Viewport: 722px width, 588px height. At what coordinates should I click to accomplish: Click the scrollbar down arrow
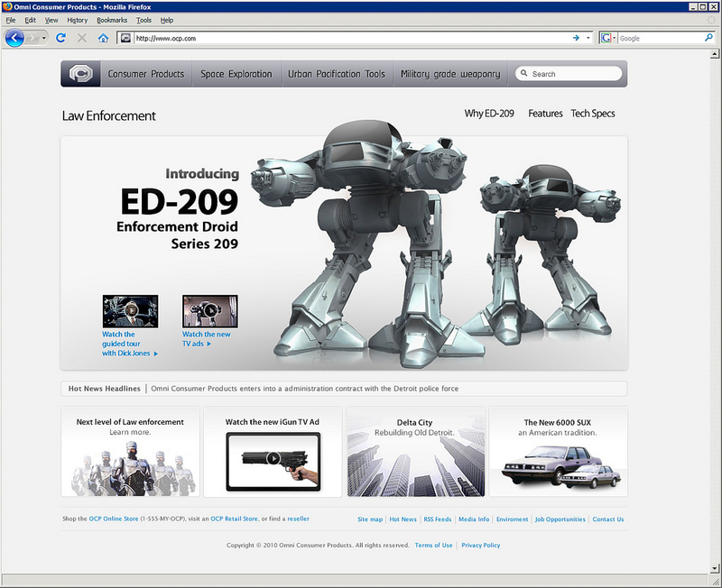click(715, 568)
